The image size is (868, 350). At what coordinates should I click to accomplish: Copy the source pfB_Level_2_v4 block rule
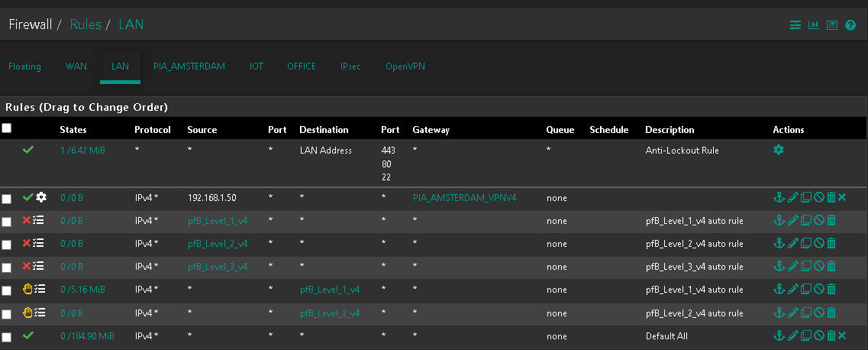coord(806,243)
